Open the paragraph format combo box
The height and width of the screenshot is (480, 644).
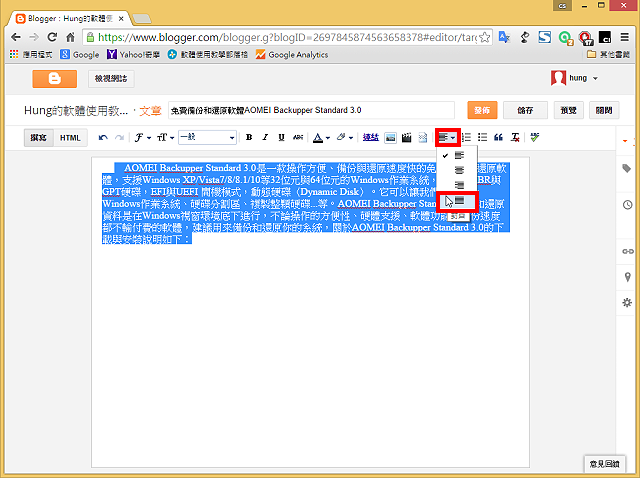click(207, 138)
